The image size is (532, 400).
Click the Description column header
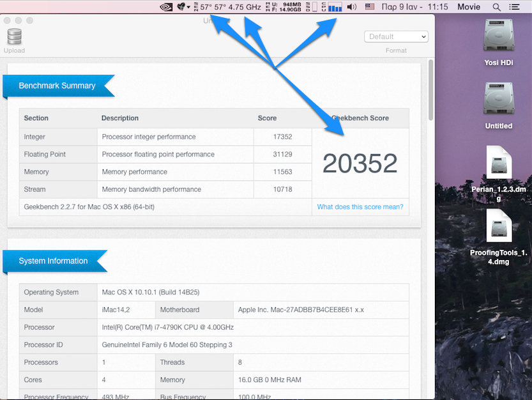coord(120,118)
